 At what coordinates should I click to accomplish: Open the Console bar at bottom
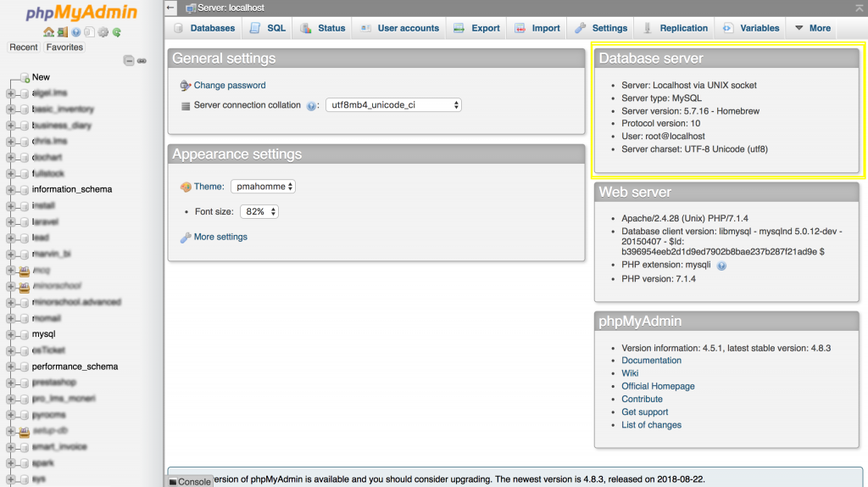click(x=190, y=481)
